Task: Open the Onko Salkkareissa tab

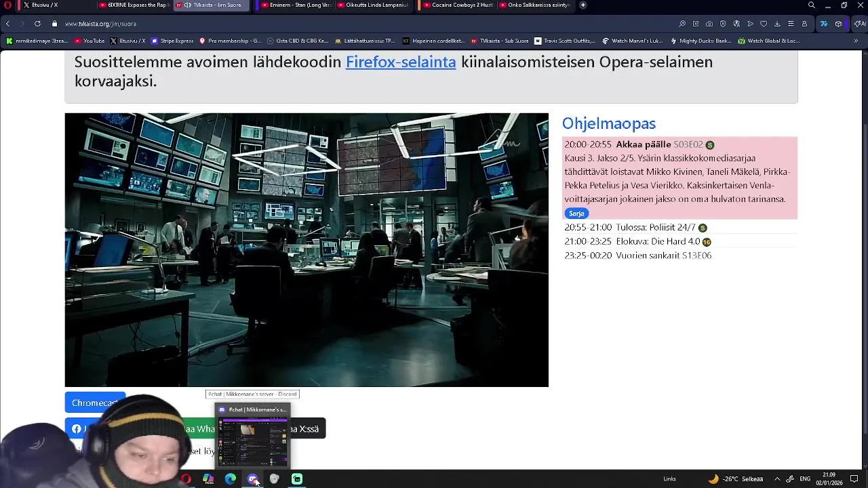Action: tap(535, 5)
